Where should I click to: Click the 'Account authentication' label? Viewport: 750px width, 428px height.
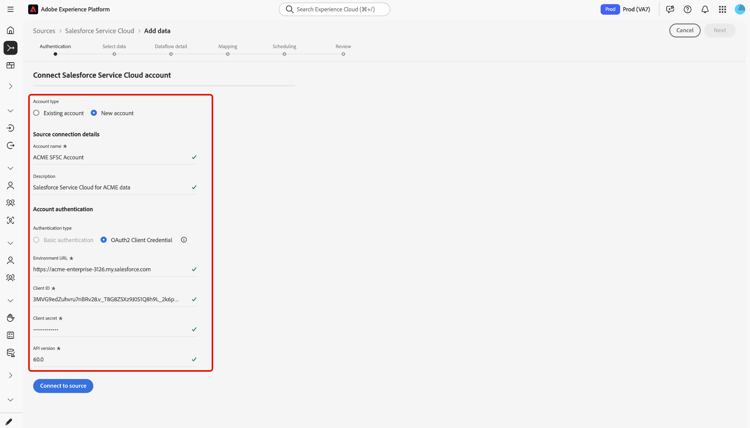[x=63, y=209]
